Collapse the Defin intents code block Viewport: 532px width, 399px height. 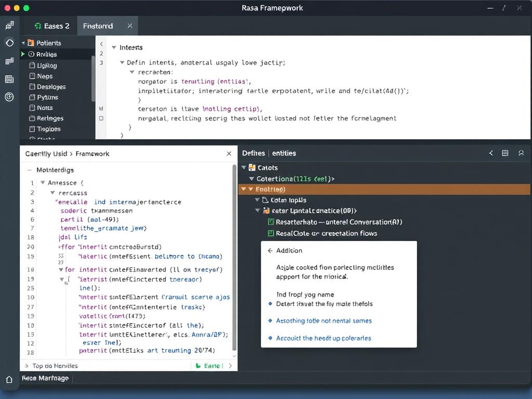click(122, 62)
